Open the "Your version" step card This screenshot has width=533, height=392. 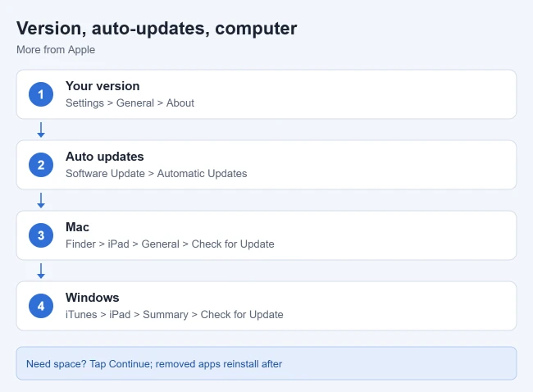pos(266,94)
